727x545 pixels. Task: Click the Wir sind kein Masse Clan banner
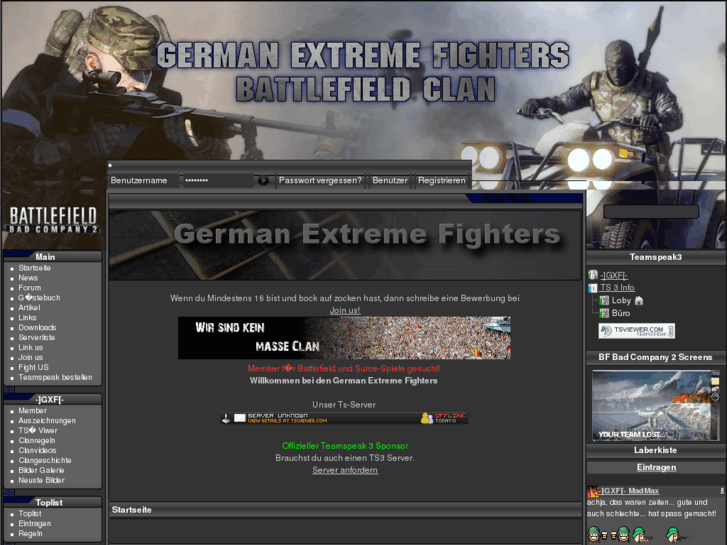[x=344, y=338]
